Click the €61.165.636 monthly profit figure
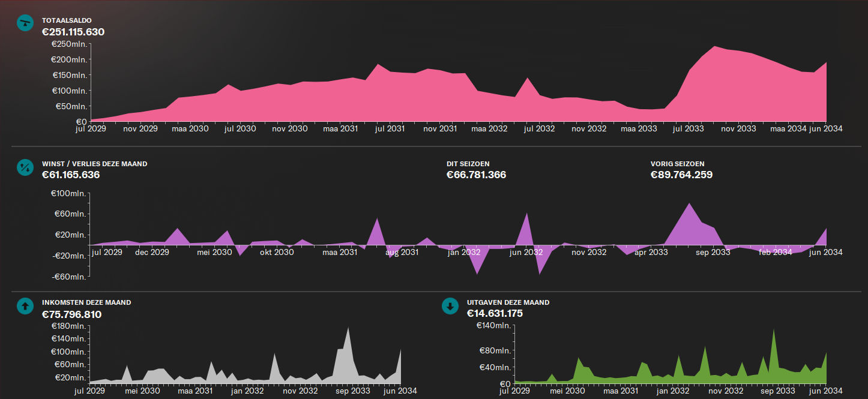The image size is (868, 399). tap(71, 175)
